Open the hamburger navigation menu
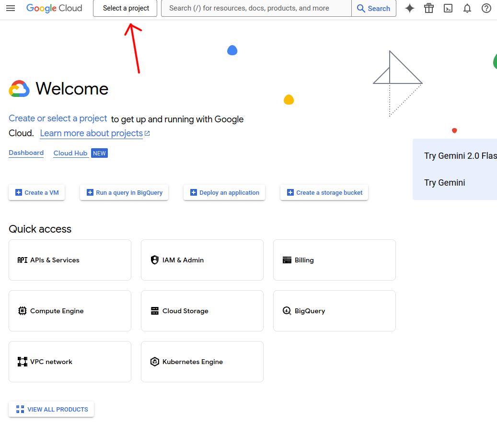The image size is (497, 448). (11, 8)
